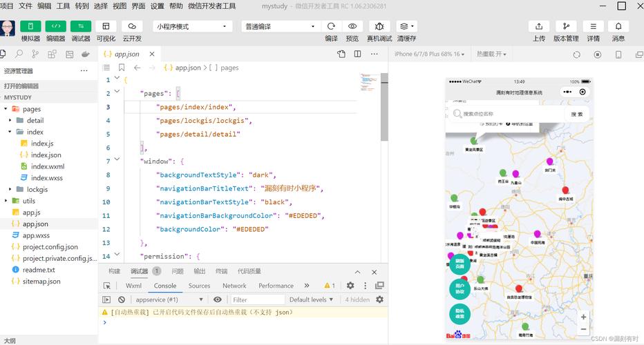Start real device debugging icon
The height and width of the screenshot is (345, 644).
[x=379, y=26]
